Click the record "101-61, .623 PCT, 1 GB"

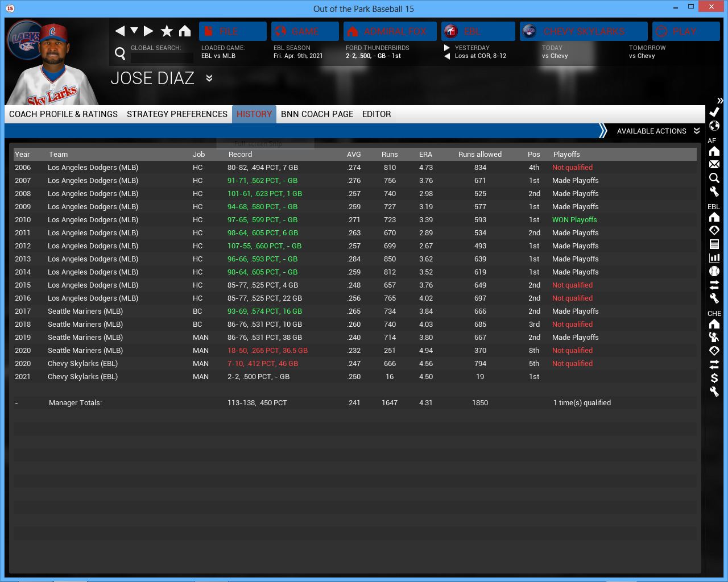pos(264,194)
